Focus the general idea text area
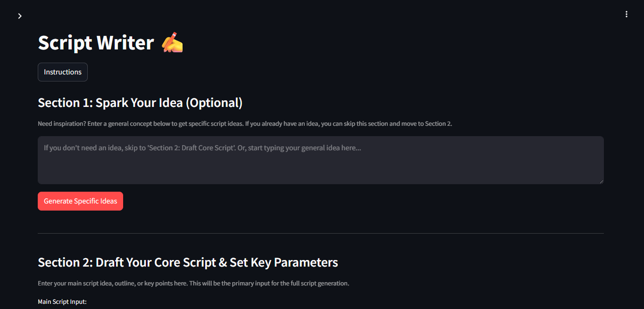The image size is (644, 309). click(321, 160)
